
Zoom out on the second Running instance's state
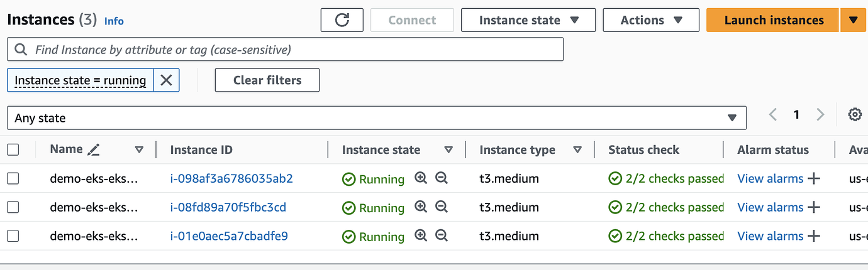coord(442,207)
